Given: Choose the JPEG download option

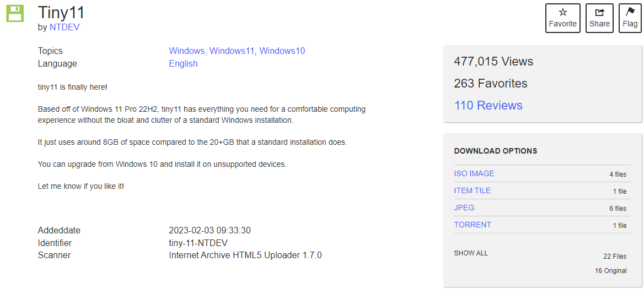Looking at the screenshot, I should point(464,208).
